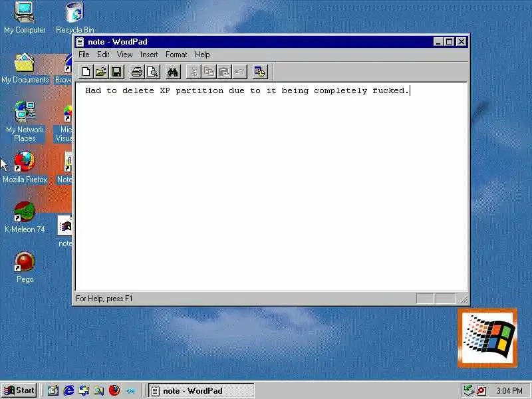Click the green arrow drive tray icon
The width and height of the screenshot is (532, 399).
(x=469, y=390)
